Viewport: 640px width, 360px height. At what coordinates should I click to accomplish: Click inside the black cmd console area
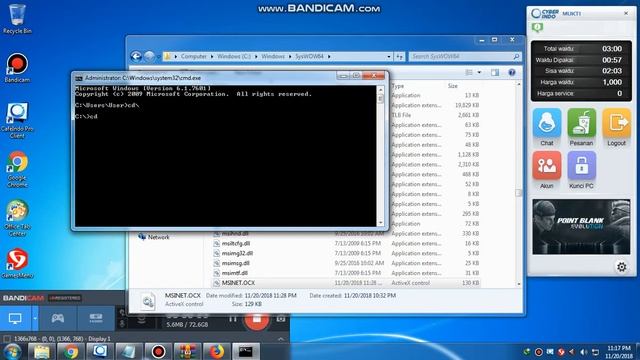[226, 156]
